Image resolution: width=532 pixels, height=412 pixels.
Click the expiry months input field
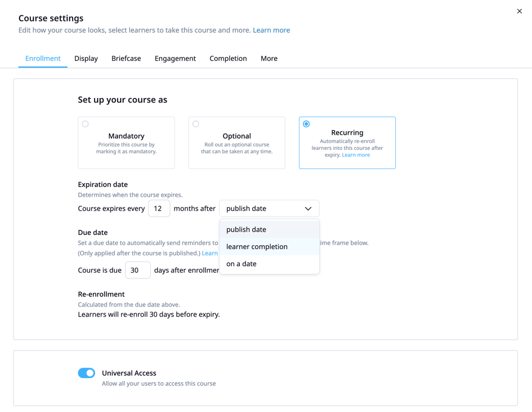point(159,209)
